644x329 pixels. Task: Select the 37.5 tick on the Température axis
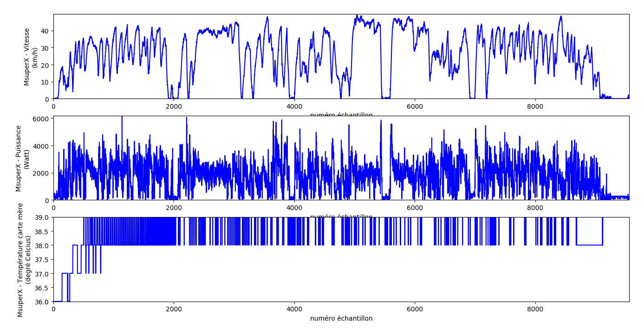[x=43, y=260]
